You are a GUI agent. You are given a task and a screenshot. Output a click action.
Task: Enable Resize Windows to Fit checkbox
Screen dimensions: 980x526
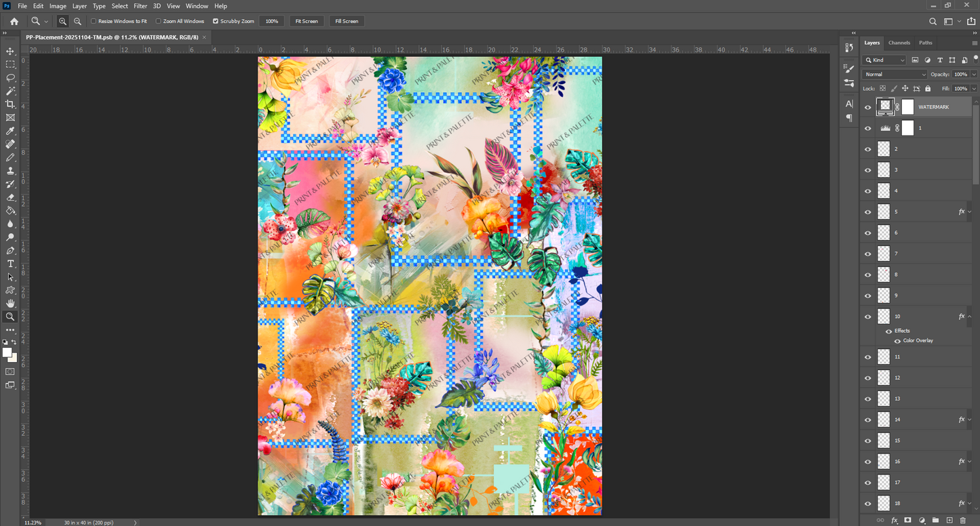click(94, 21)
